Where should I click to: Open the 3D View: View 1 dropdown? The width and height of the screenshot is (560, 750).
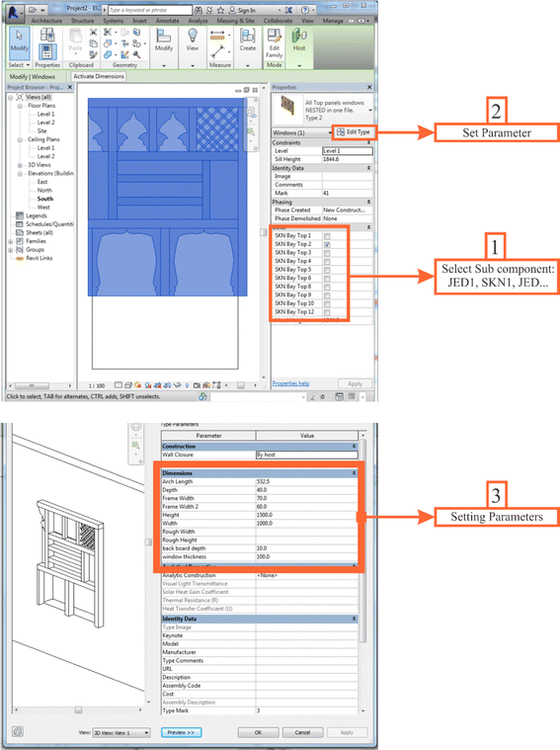click(x=121, y=732)
